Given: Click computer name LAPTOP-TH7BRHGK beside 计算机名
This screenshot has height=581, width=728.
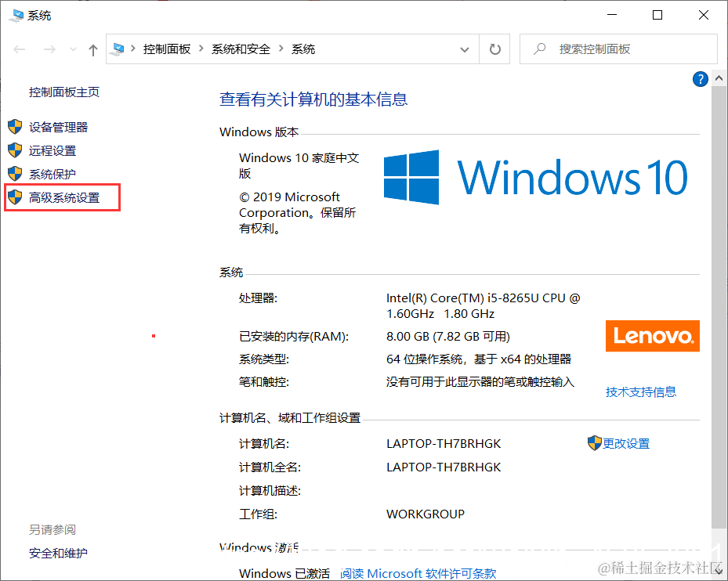Looking at the screenshot, I should coord(444,444).
